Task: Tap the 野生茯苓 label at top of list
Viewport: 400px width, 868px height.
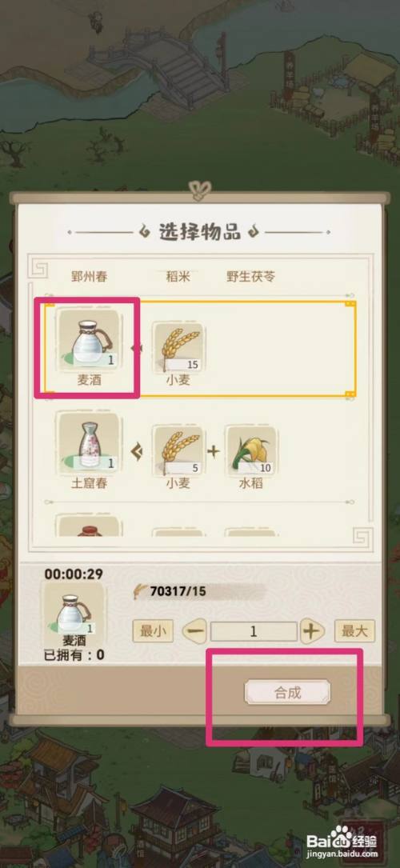Action: 250,276
